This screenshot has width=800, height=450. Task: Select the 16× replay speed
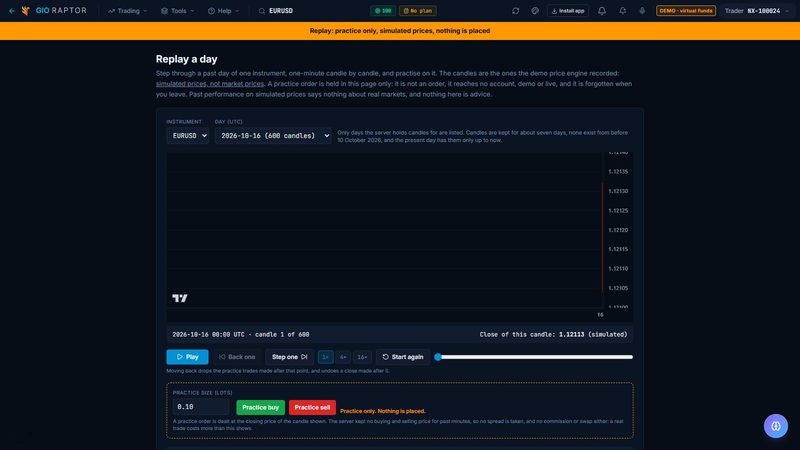362,357
